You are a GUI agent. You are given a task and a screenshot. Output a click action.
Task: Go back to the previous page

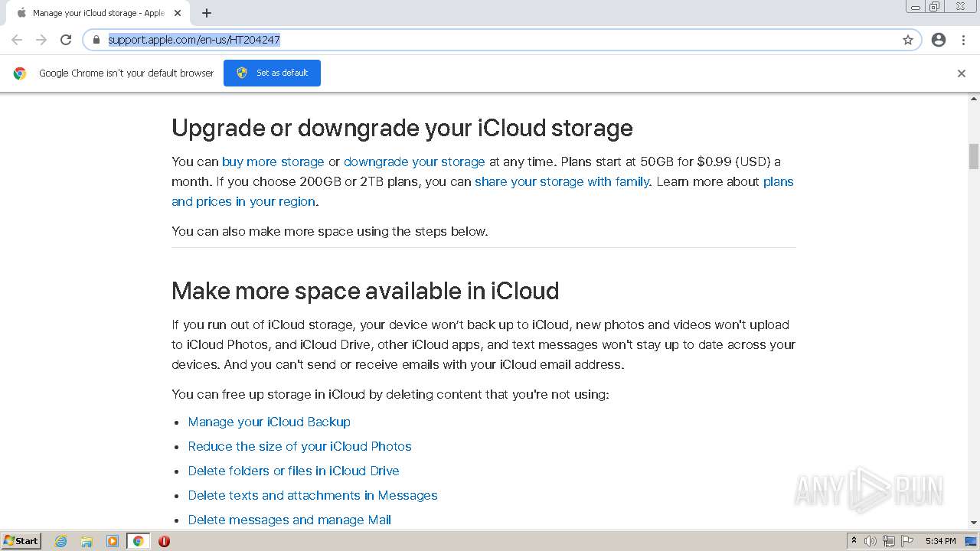(17, 40)
